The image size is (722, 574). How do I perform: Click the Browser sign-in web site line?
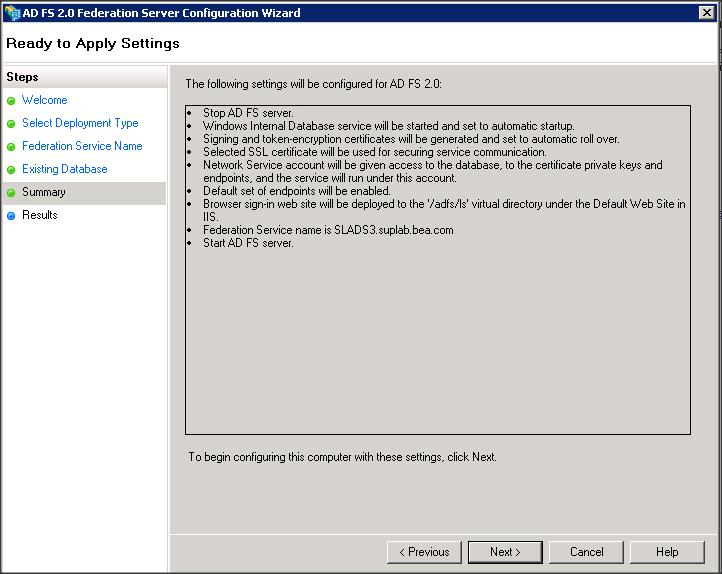[x=444, y=210]
